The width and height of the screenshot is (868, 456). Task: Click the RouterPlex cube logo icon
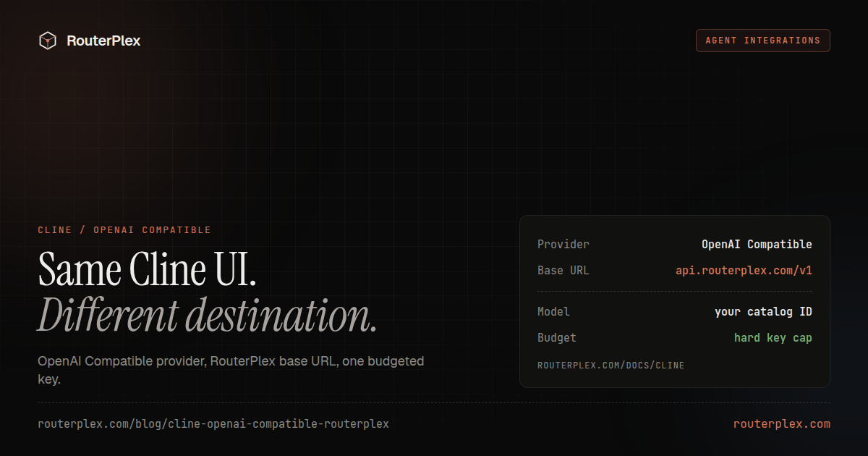point(48,41)
